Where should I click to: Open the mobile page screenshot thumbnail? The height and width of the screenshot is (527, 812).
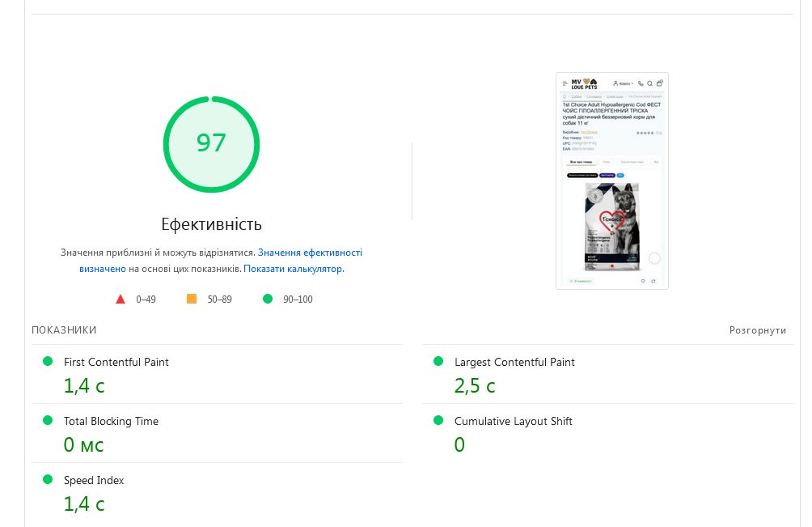(612, 181)
